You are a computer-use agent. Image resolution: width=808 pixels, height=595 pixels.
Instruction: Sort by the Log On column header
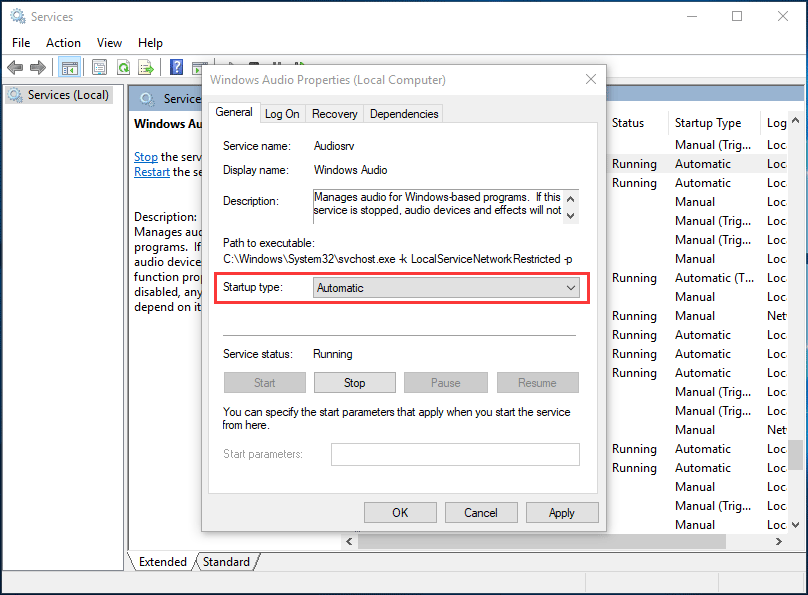pyautogui.click(x=776, y=123)
